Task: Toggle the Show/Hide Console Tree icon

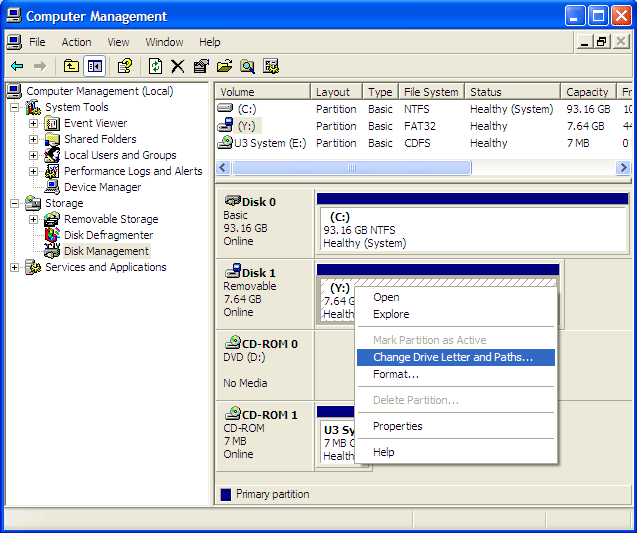Action: (x=95, y=66)
